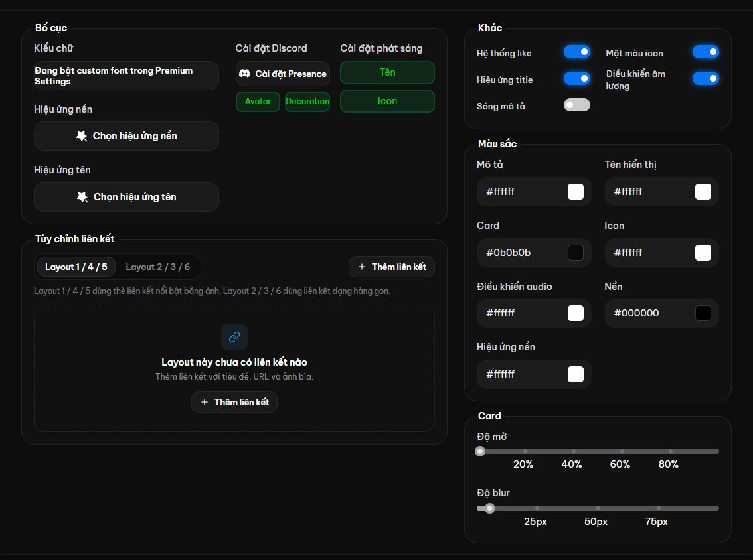This screenshot has width=753, height=560.
Task: Click the sparkle icon in Chọn hiệu ứng tên
Action: (82, 197)
